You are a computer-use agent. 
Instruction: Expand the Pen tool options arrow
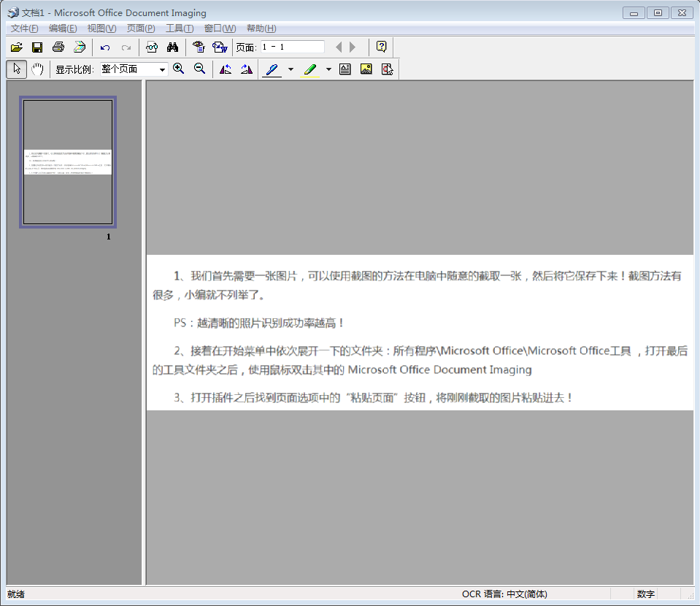point(291,69)
